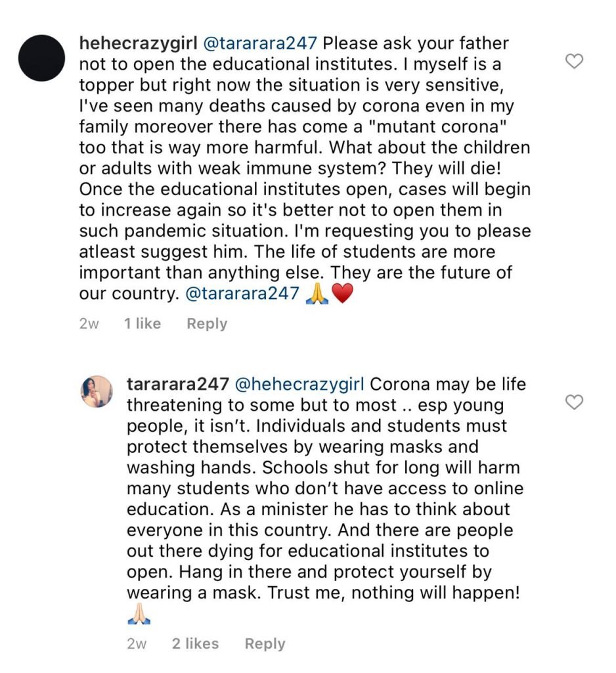Viewport: 616px width, 673px height.
Task: Open tararara247's profile photo avatar
Action: tap(97, 392)
